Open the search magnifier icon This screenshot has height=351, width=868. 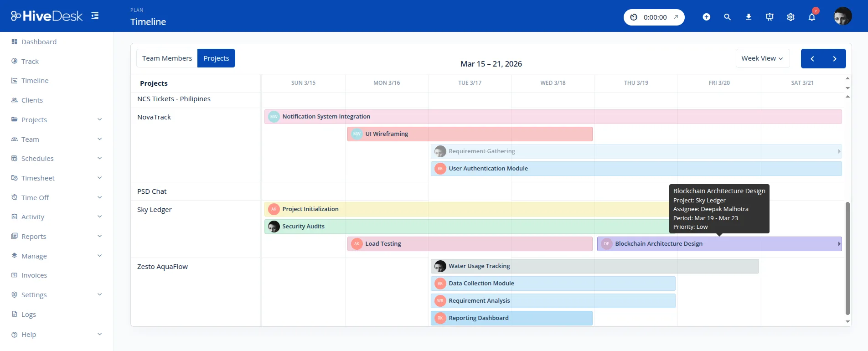[727, 17]
